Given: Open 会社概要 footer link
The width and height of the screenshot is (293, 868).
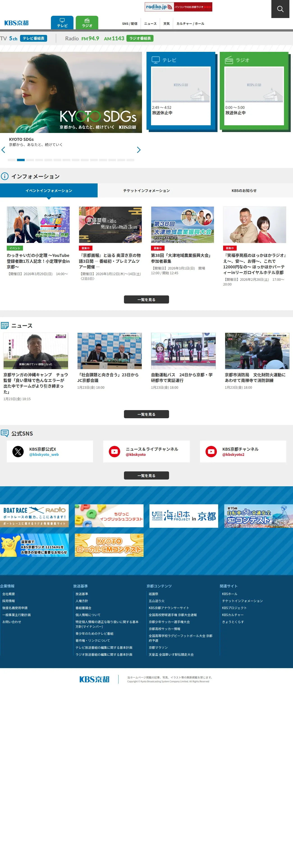Looking at the screenshot, I should [9, 594].
